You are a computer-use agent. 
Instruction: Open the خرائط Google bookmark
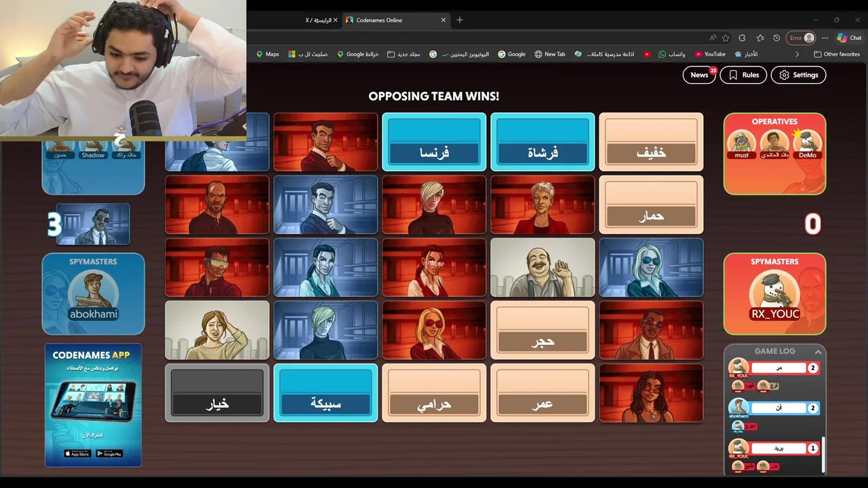pos(357,54)
